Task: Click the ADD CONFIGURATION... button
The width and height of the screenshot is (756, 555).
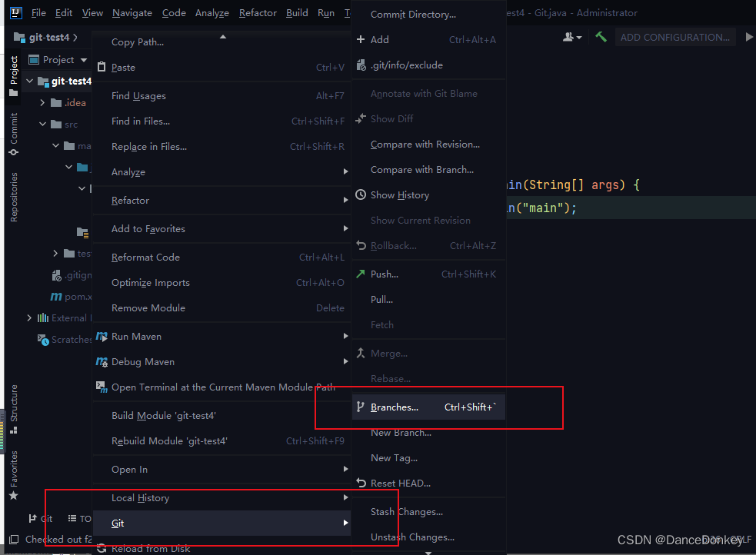Action: (675, 37)
